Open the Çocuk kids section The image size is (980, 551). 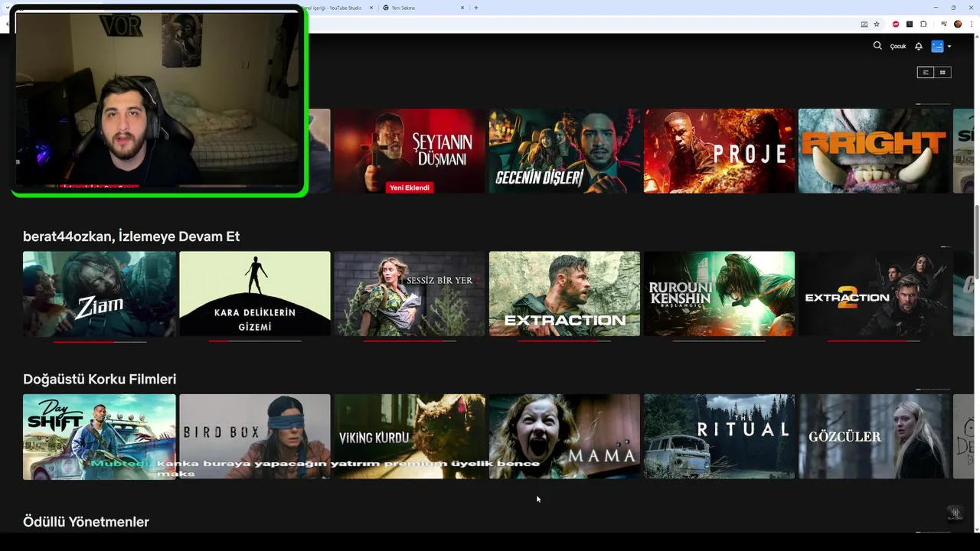898,47
